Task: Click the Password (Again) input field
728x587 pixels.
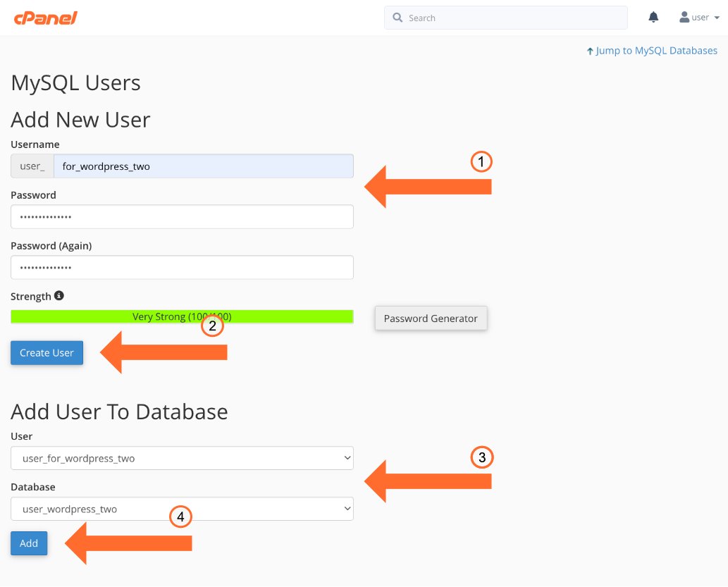Action: point(182,267)
